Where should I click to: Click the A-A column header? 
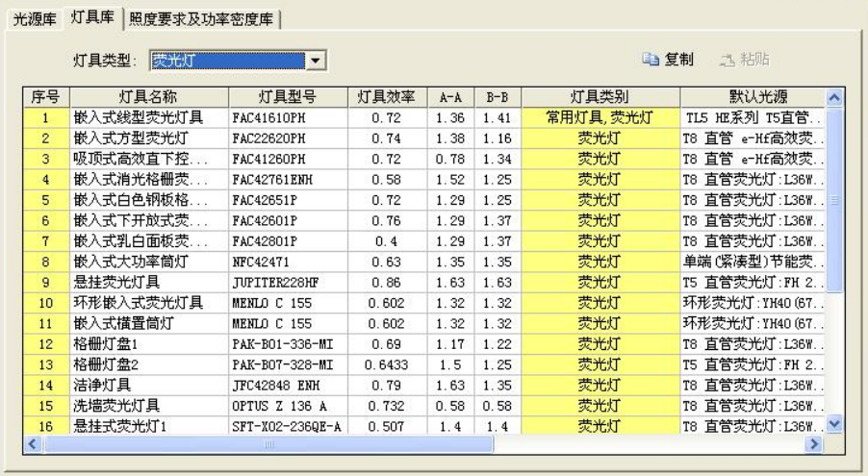tap(450, 97)
